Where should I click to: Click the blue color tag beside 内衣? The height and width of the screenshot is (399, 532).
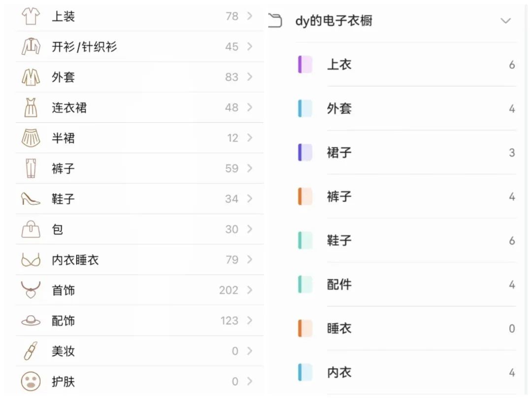pyautogui.click(x=305, y=372)
